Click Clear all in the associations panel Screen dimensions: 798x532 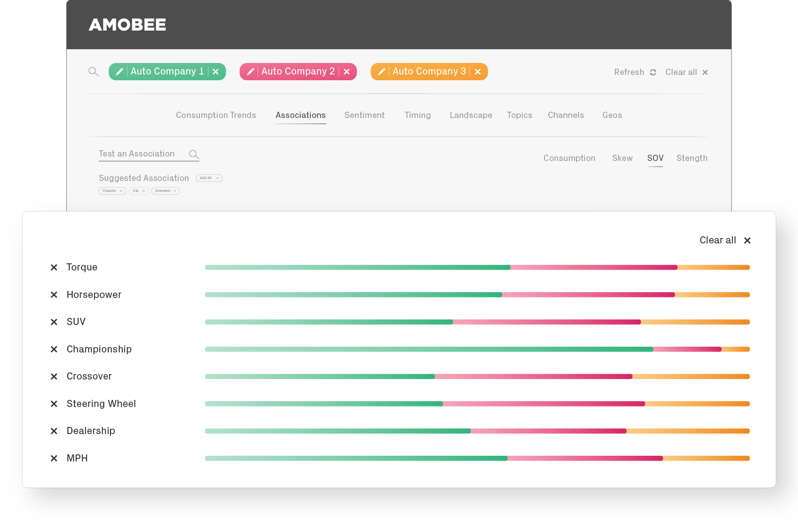(x=725, y=240)
